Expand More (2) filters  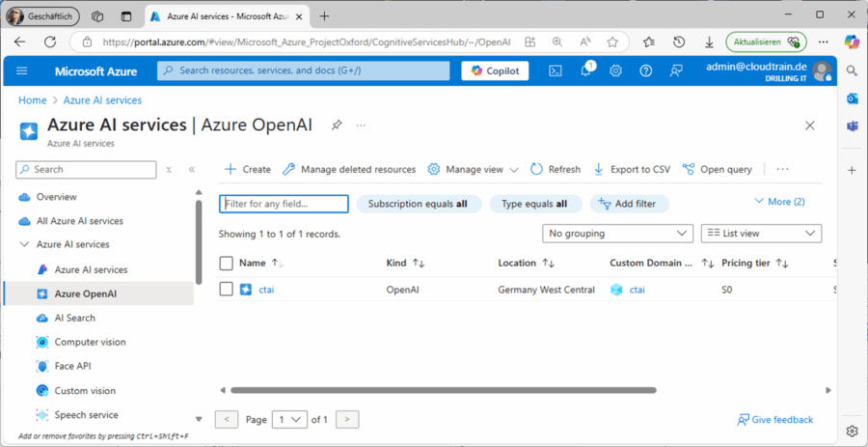pyautogui.click(x=779, y=202)
